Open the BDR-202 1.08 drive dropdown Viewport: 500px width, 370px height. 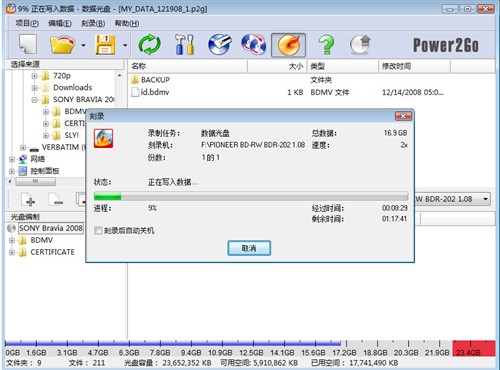tap(486, 199)
